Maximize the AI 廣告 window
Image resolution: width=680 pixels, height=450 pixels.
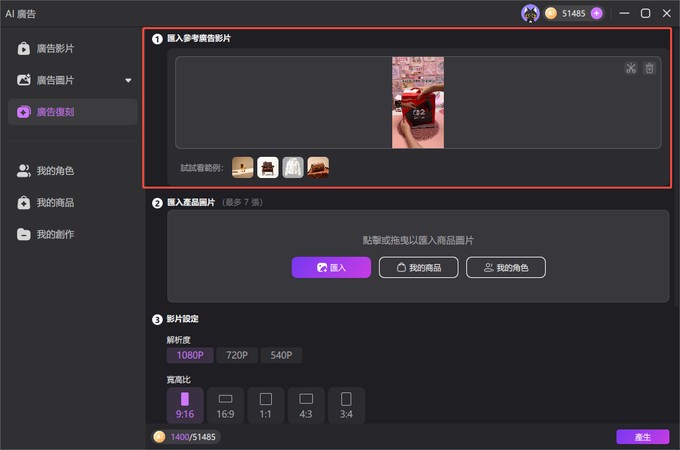pyautogui.click(x=645, y=13)
